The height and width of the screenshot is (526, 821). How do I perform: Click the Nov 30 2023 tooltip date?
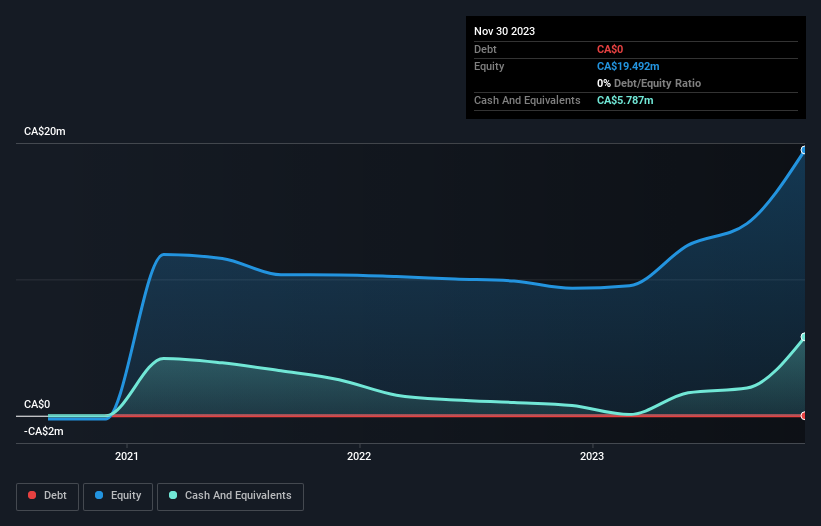504,31
